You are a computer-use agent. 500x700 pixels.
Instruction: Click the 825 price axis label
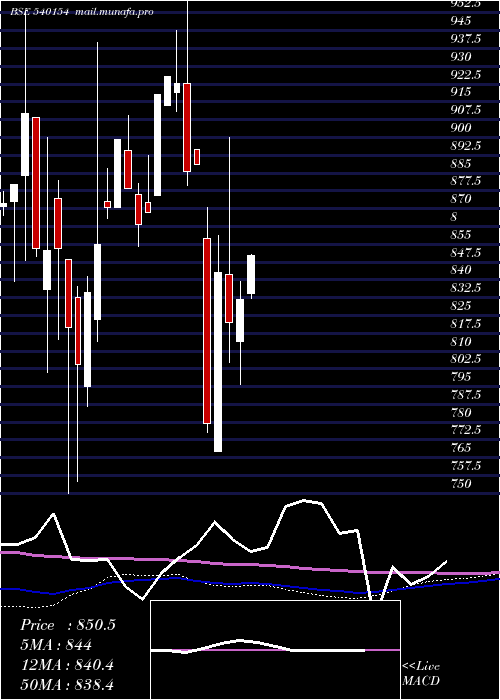[461, 305]
